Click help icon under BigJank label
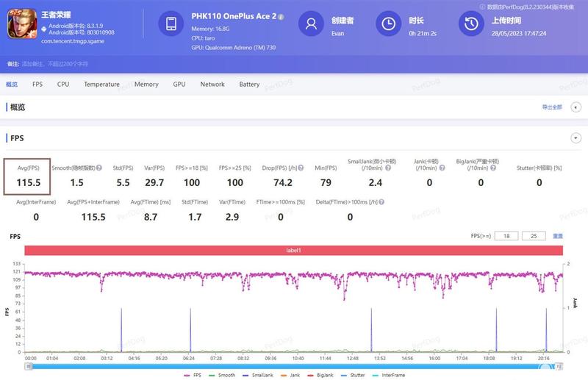This screenshot has height=380, width=588. click(x=493, y=168)
